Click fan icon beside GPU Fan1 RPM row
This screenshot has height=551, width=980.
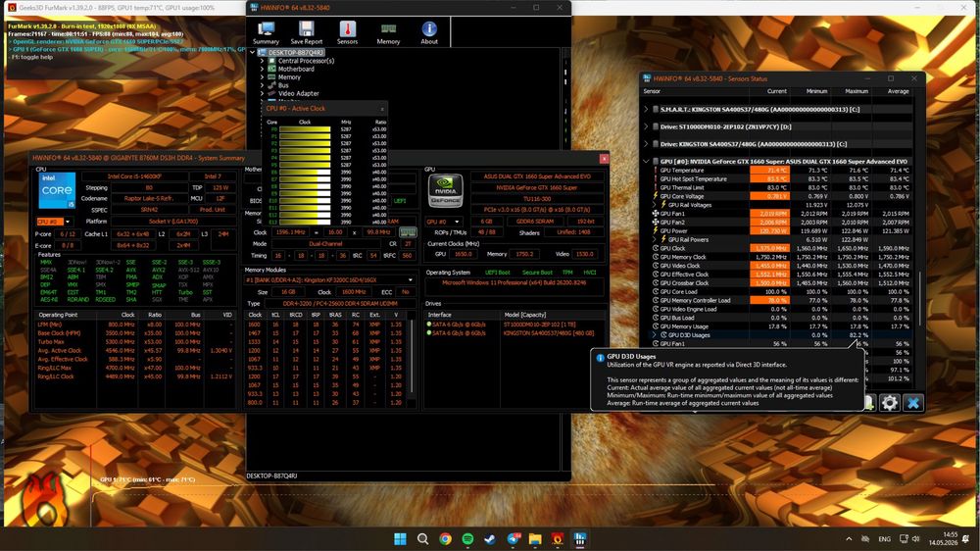point(656,214)
